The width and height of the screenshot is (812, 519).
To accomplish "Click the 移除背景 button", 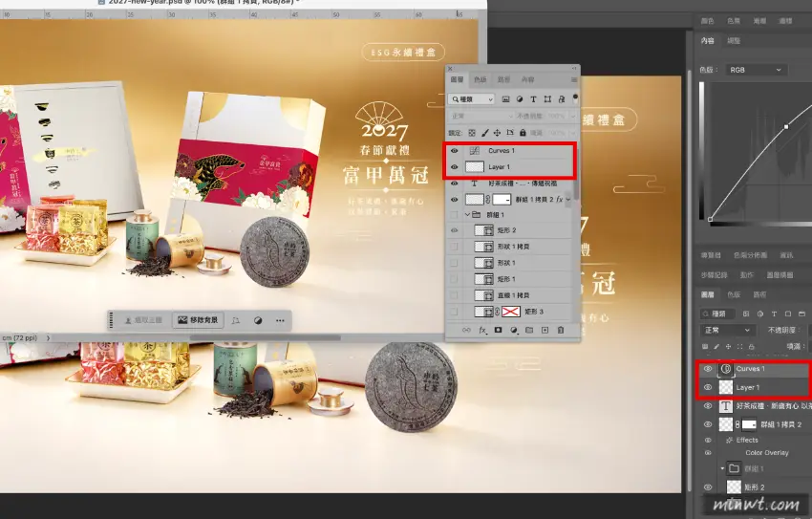I will tap(199, 320).
